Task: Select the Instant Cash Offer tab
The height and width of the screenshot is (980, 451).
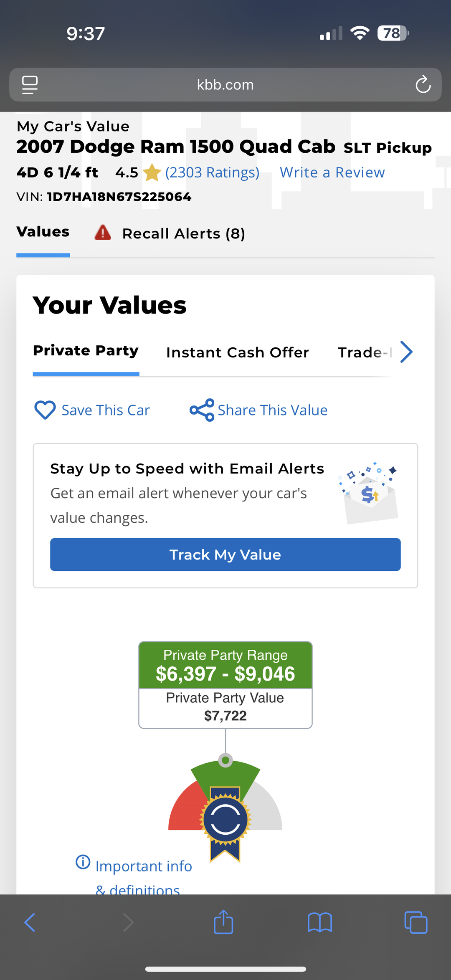Action: [x=237, y=352]
